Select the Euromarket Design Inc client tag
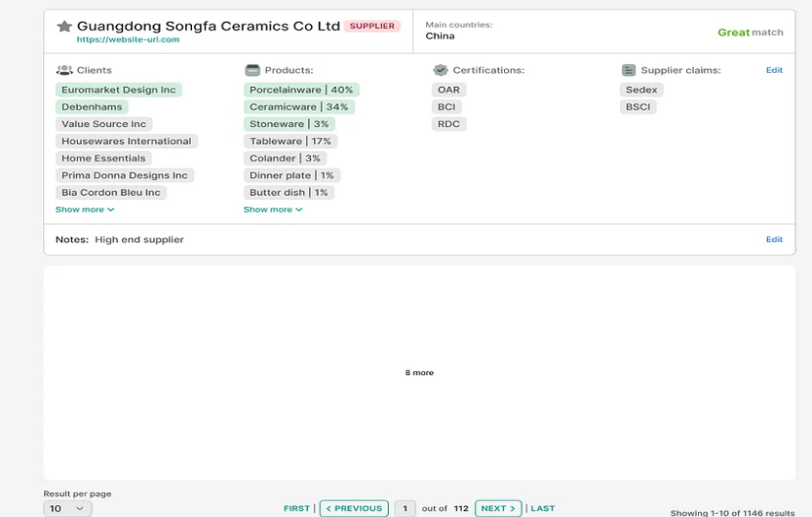The width and height of the screenshot is (812, 517). click(x=118, y=90)
